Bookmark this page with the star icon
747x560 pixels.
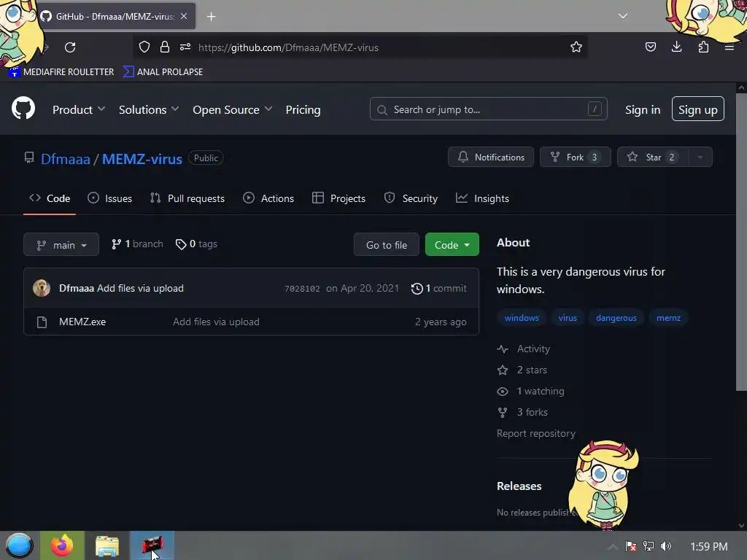click(576, 47)
